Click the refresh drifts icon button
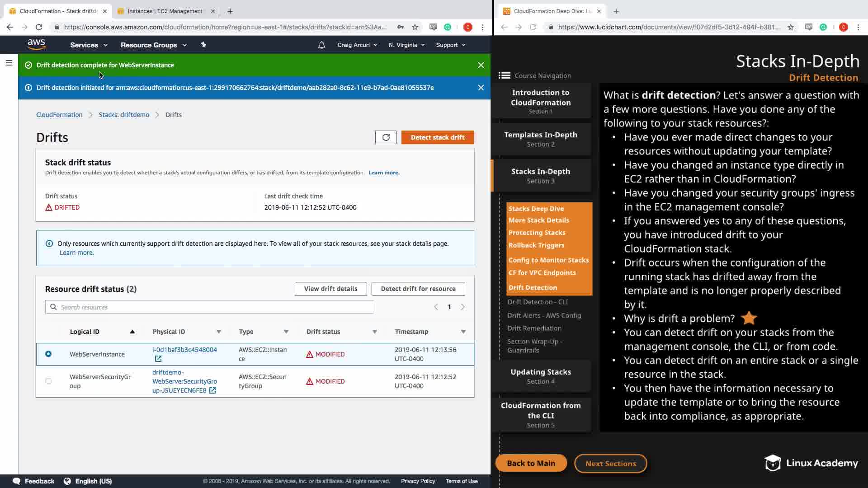The image size is (868, 488). [386, 137]
